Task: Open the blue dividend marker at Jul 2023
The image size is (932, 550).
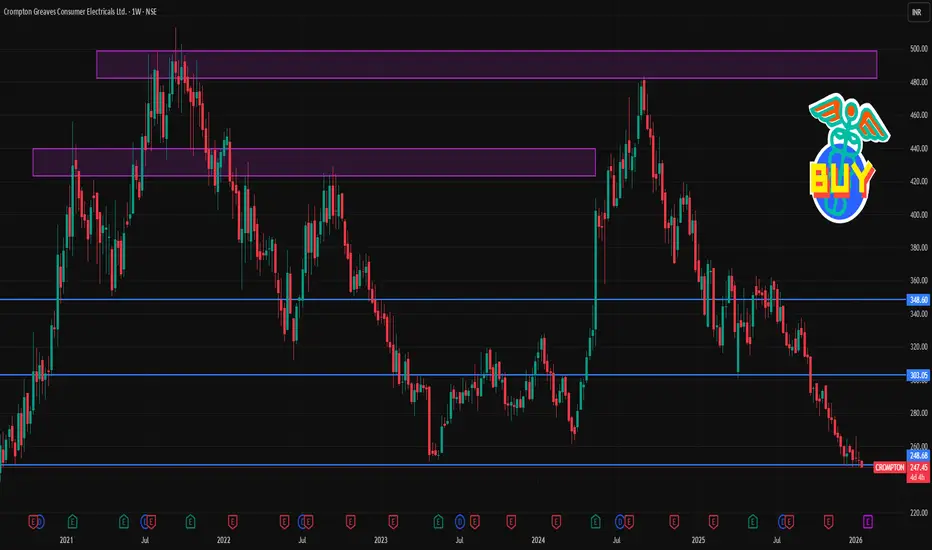Action: (x=459, y=522)
